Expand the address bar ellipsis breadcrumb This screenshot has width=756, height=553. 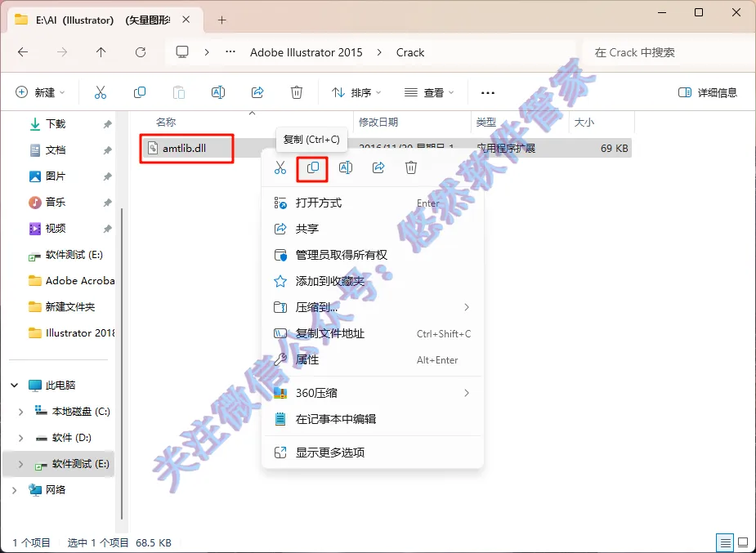click(x=230, y=52)
